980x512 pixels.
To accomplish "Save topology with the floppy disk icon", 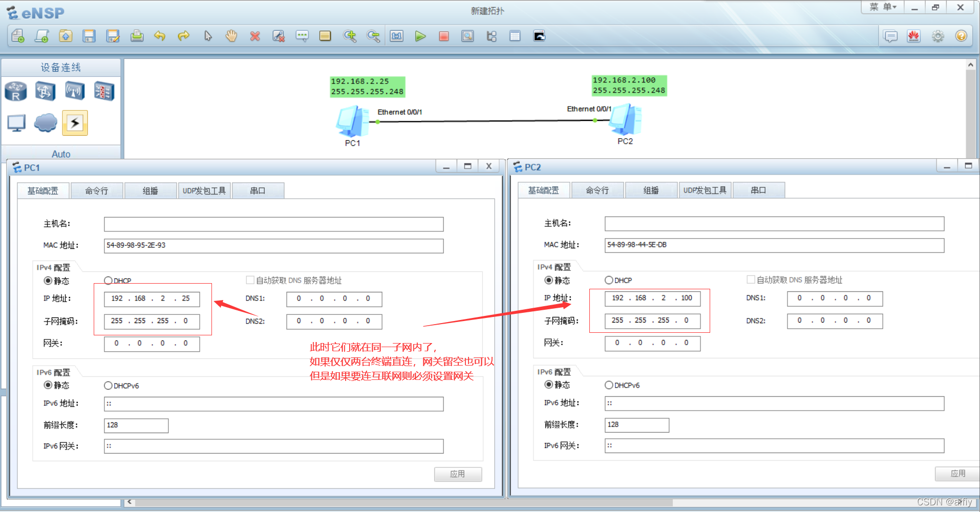I will pyautogui.click(x=89, y=36).
